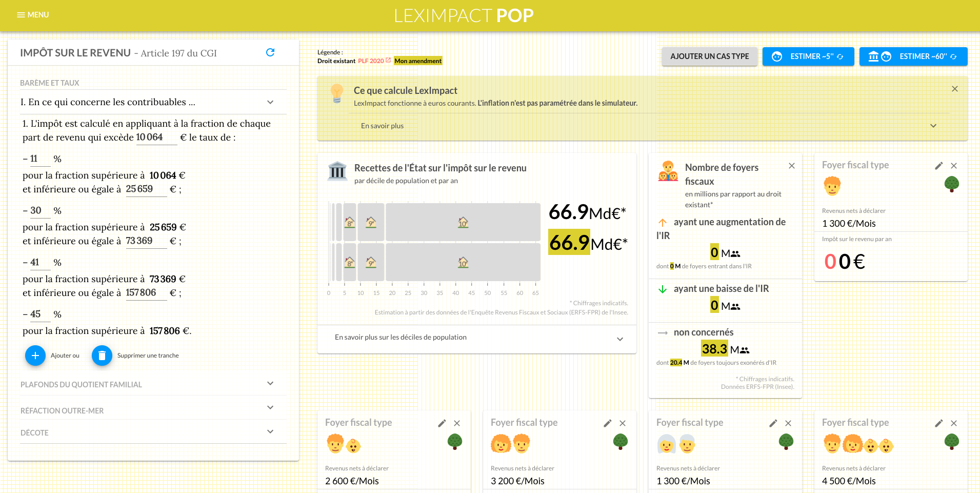The height and width of the screenshot is (493, 980).
Task: Edit the 30 % rate field
Action: point(40,211)
